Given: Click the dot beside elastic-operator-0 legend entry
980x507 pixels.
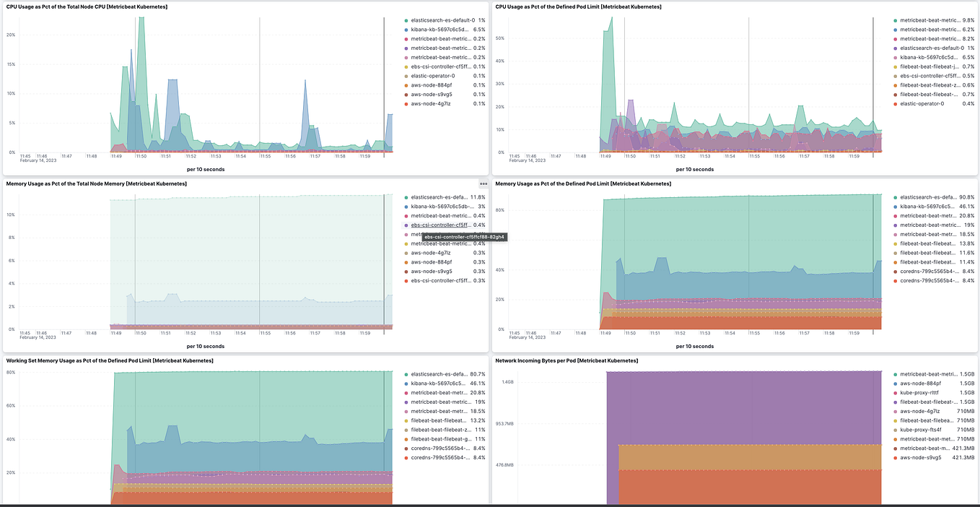Looking at the screenshot, I should (x=408, y=75).
